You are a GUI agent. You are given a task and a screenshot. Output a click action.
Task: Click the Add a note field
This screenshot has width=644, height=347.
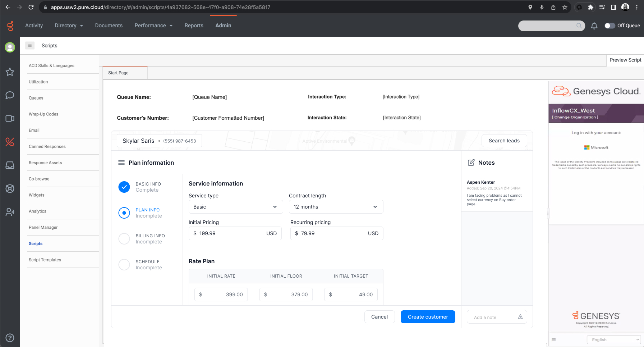pyautogui.click(x=497, y=317)
